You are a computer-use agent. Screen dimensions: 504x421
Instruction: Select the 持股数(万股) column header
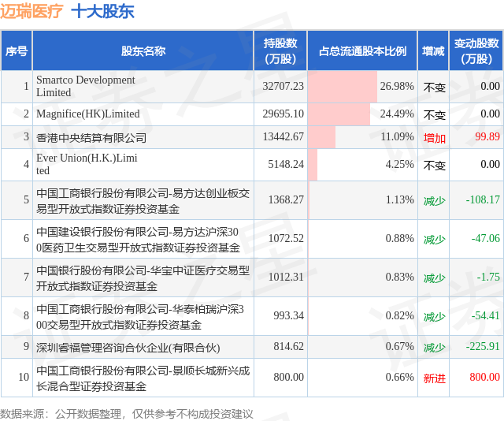tap(280, 51)
